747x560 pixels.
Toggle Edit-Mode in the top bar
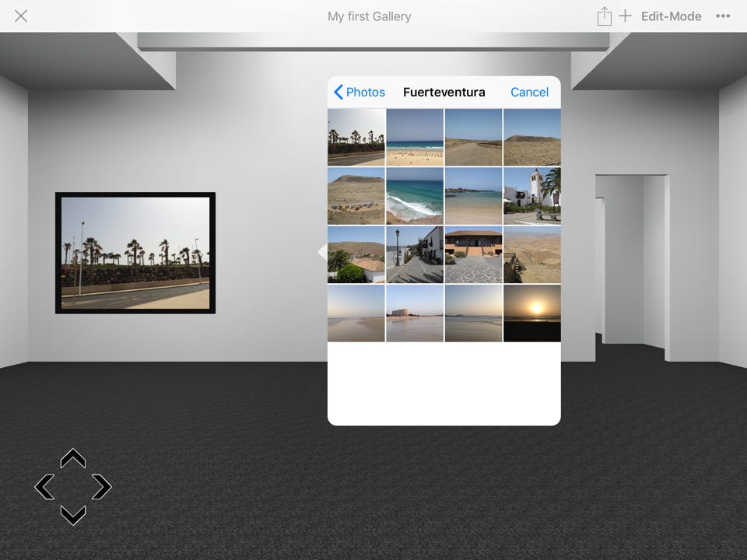click(671, 16)
